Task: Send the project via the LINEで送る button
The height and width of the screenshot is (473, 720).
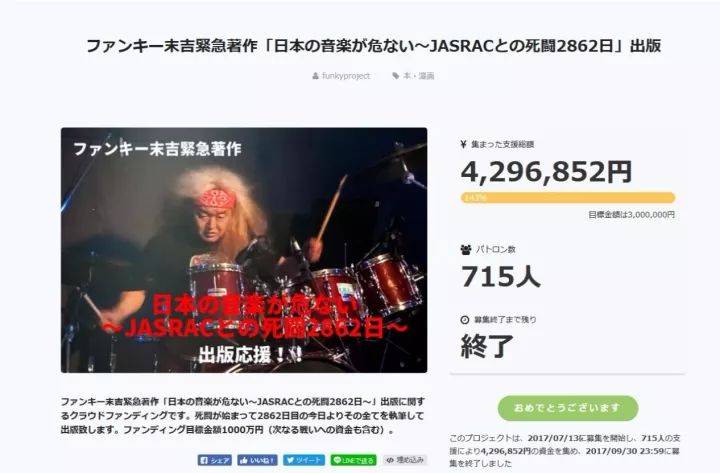Action: 353,460
